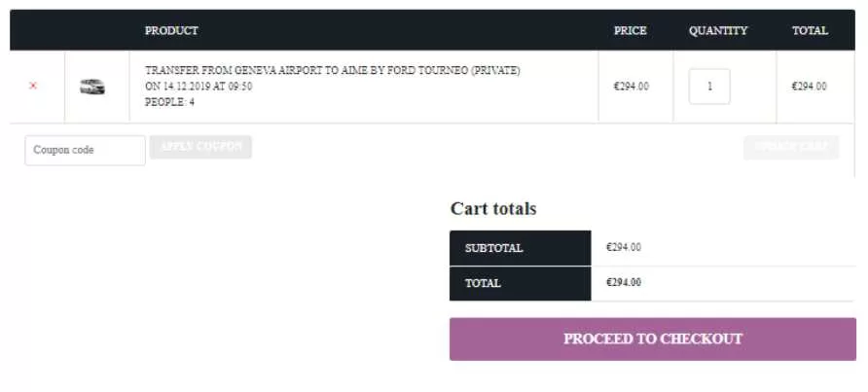Click the PEOPLE: 4 detail text

click(169, 102)
